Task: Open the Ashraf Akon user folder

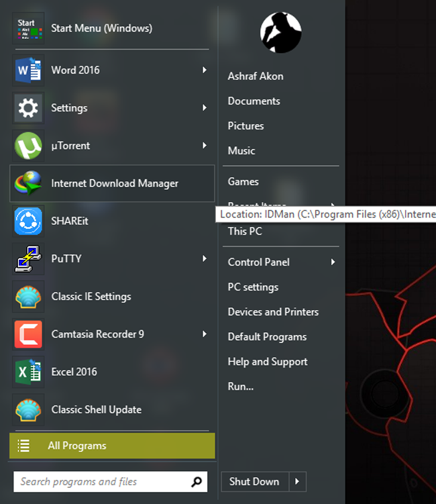Action: [256, 77]
